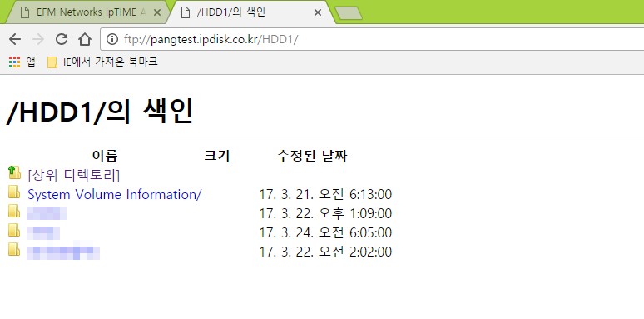Click the forward navigation arrow

pyautogui.click(x=38, y=39)
